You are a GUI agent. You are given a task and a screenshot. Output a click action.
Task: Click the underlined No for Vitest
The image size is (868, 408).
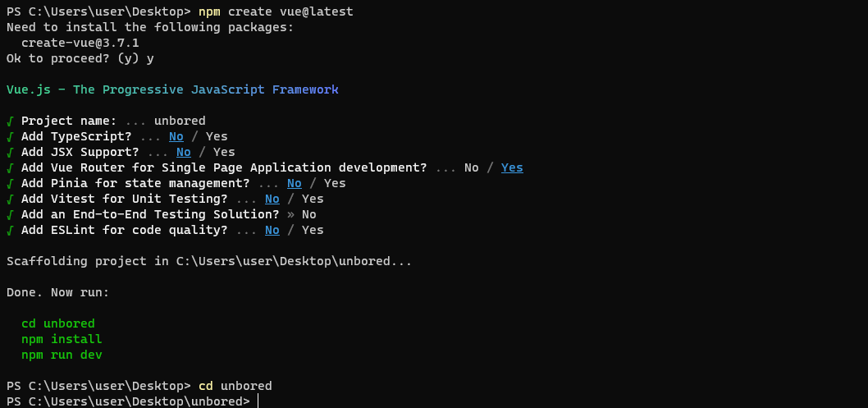[272, 199]
